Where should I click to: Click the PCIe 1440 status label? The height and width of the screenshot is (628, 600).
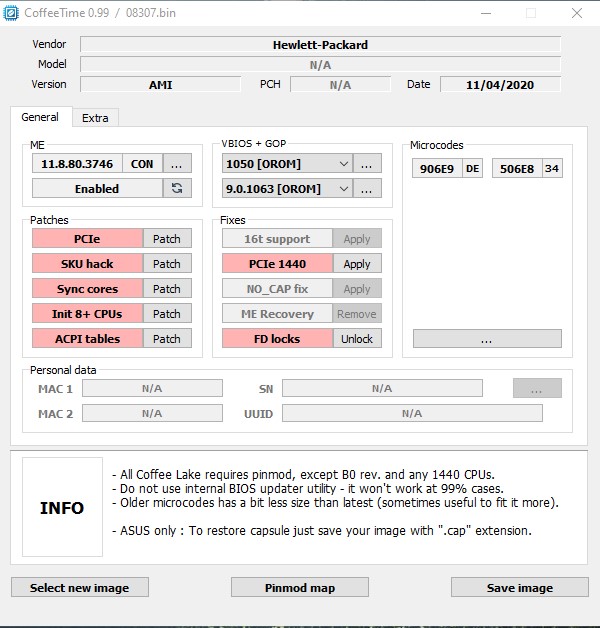(277, 264)
